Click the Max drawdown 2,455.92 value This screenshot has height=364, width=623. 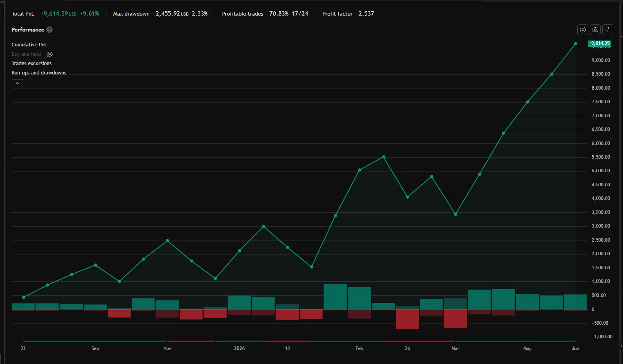[172, 14]
